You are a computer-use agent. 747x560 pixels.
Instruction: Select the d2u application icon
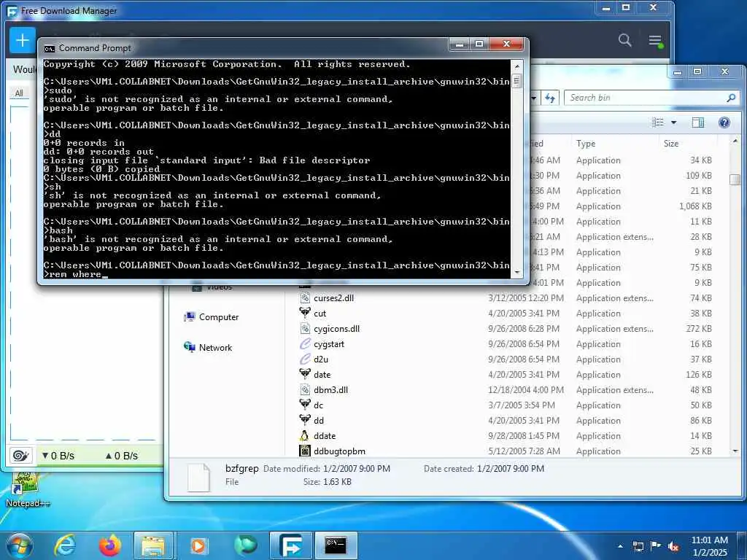(x=305, y=359)
